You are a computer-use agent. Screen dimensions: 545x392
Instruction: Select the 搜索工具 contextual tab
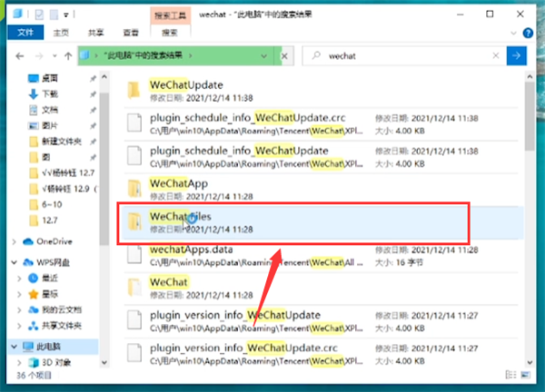[171, 15]
